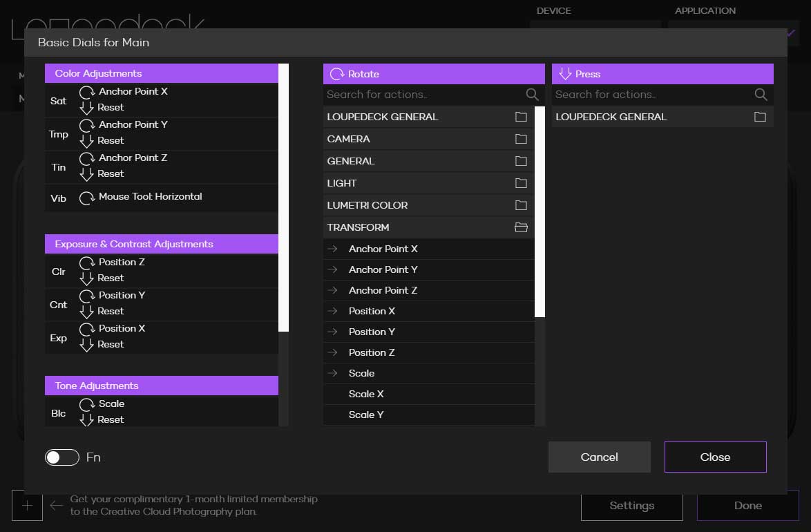Select the Clr dial row label

tap(59, 272)
